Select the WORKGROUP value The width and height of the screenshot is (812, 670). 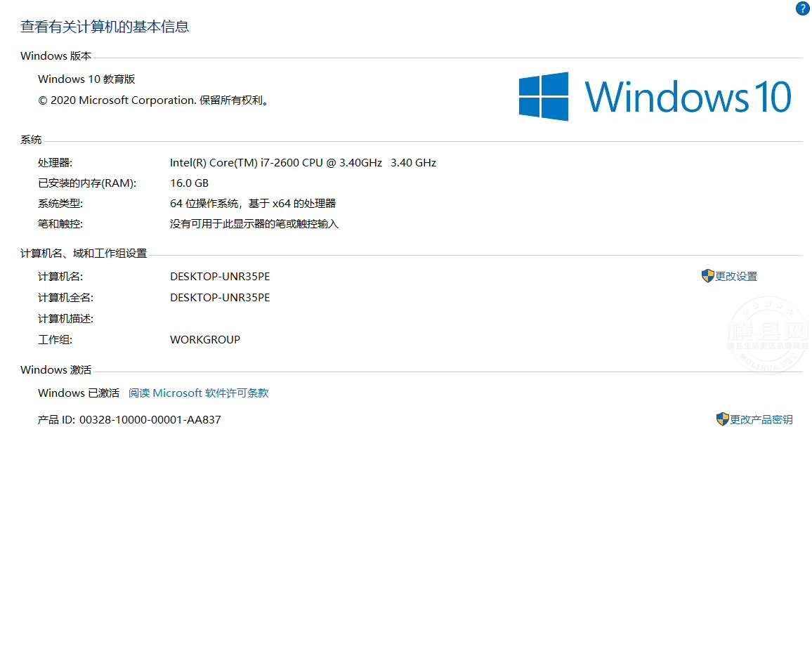click(x=205, y=340)
